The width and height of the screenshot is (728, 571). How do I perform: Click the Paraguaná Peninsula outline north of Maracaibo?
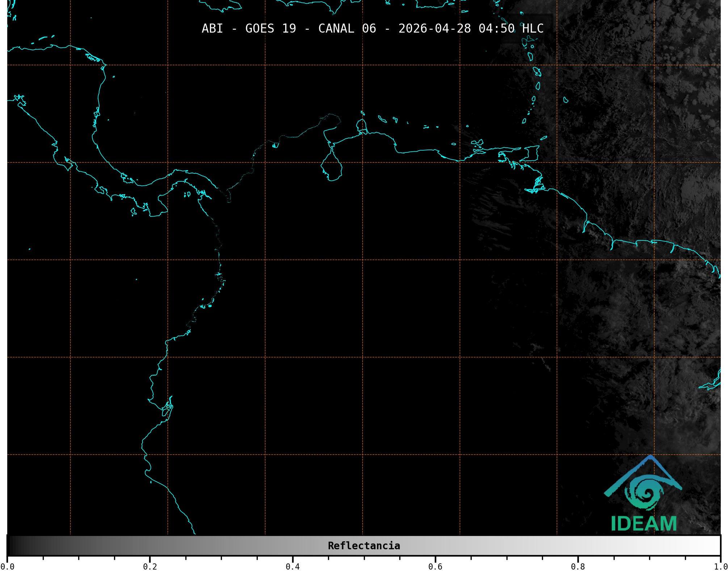pos(361,126)
